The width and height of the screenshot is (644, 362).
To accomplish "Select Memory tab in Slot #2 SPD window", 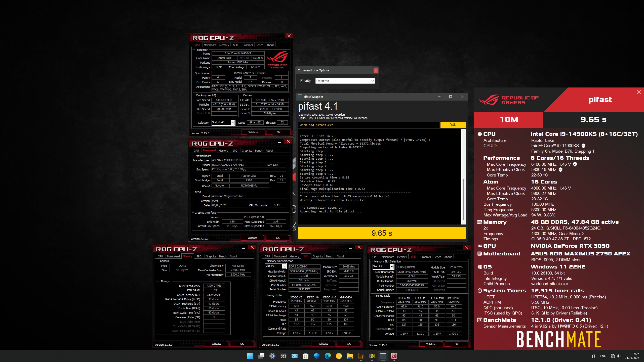I will click(x=402, y=257).
